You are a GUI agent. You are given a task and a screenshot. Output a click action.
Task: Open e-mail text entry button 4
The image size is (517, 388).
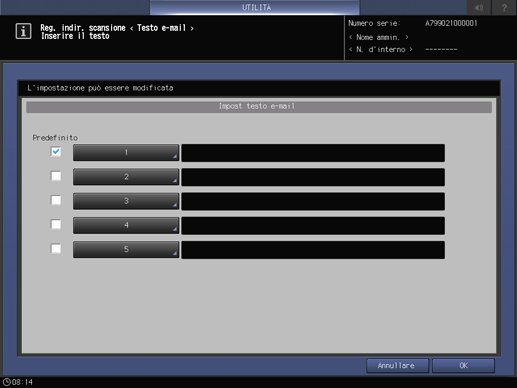[x=126, y=225]
